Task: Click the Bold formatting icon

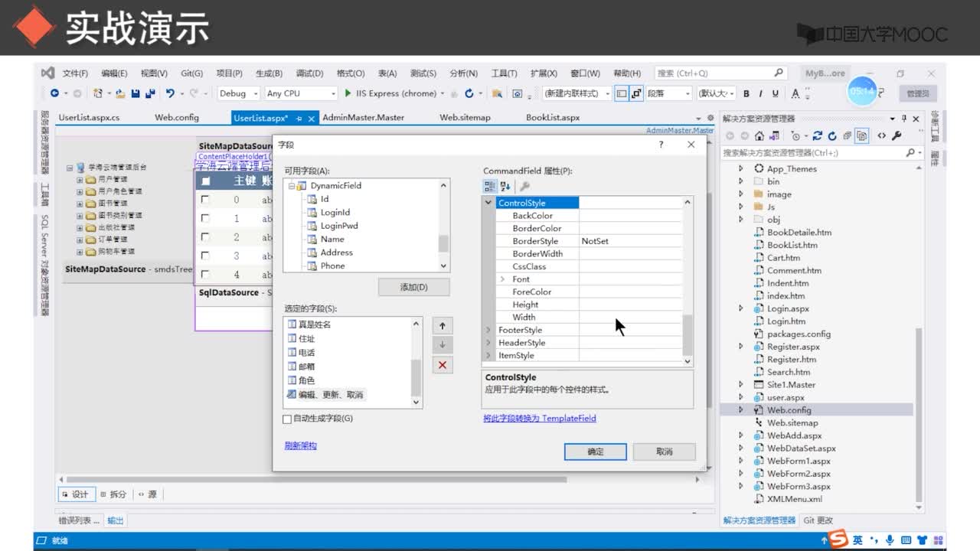Action: (746, 93)
